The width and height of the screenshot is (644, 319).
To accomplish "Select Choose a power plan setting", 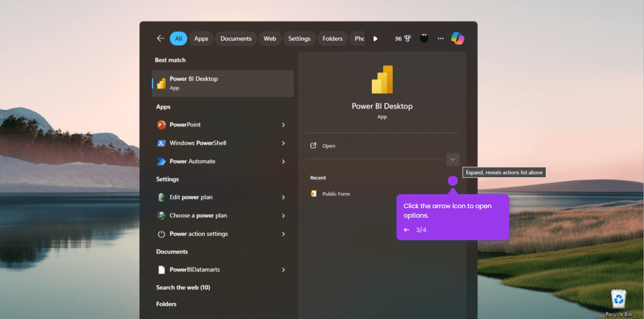I will (x=222, y=215).
